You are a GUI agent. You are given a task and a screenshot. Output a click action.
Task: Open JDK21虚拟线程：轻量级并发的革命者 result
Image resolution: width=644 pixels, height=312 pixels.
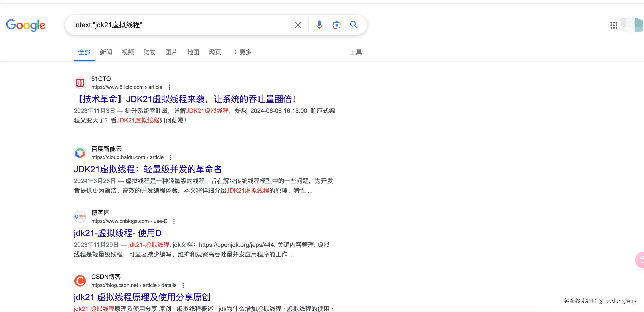(x=148, y=169)
